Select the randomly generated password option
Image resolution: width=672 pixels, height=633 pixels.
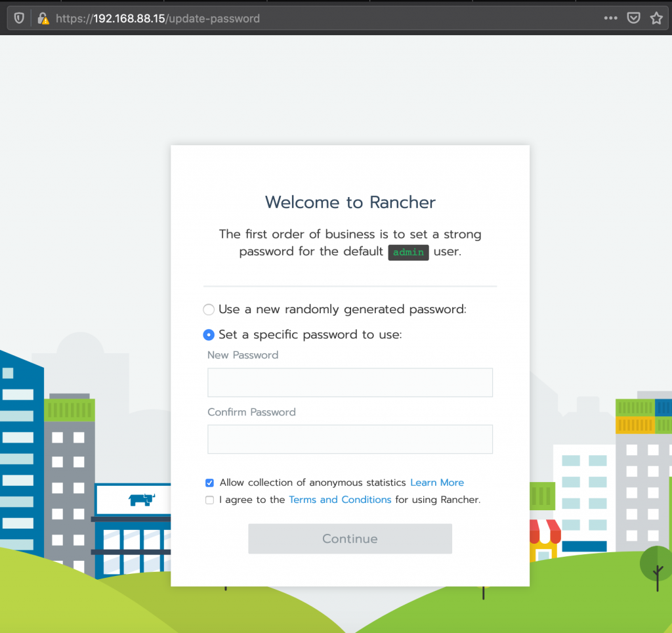(209, 309)
